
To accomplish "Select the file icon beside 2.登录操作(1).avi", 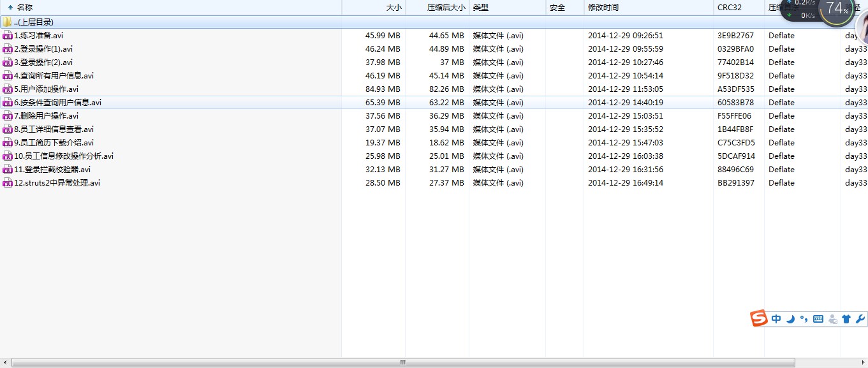I will 8,49.
